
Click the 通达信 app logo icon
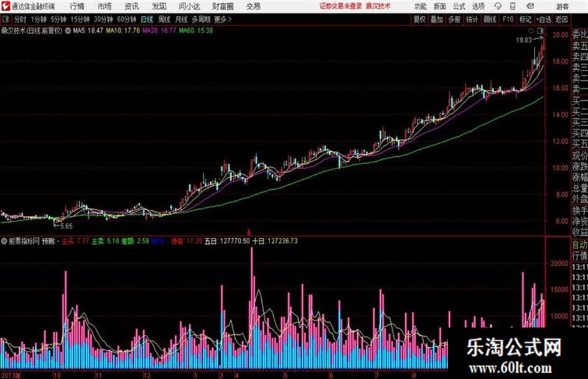tap(5, 6)
